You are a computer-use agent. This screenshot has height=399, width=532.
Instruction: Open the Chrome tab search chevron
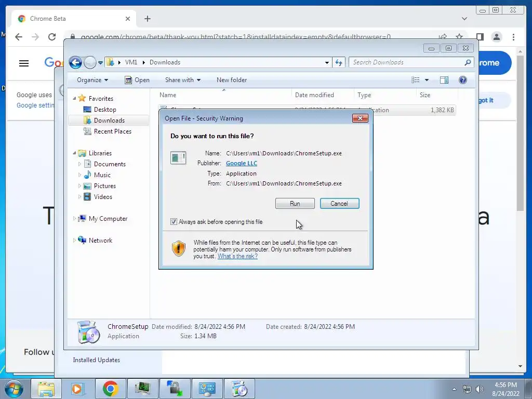(x=464, y=19)
